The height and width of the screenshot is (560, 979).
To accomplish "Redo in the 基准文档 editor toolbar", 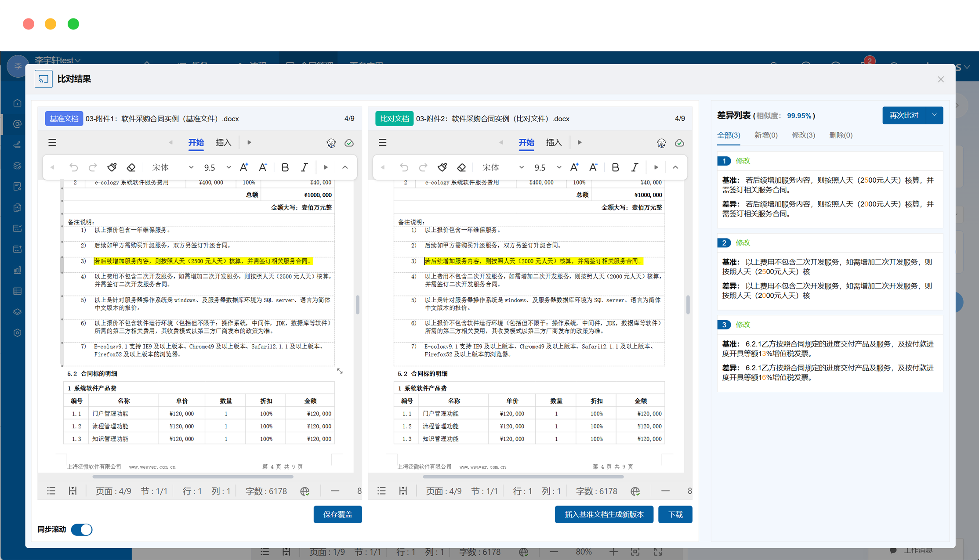I will point(93,167).
